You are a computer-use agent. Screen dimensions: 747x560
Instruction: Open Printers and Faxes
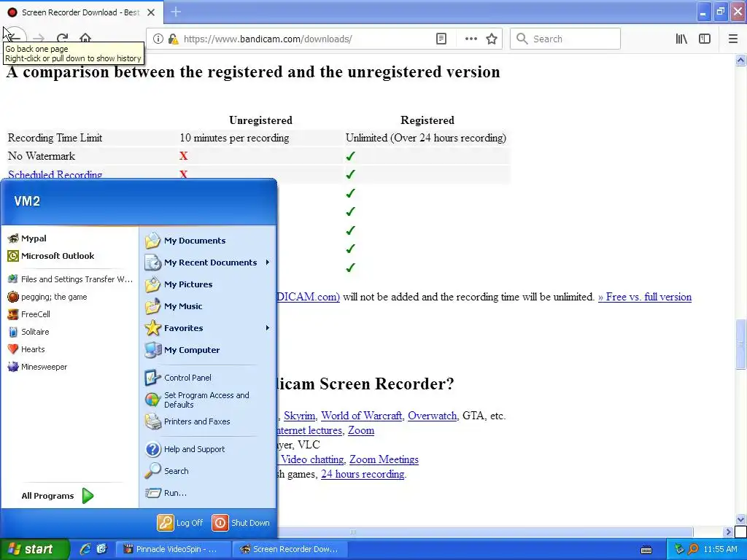click(x=208, y=421)
